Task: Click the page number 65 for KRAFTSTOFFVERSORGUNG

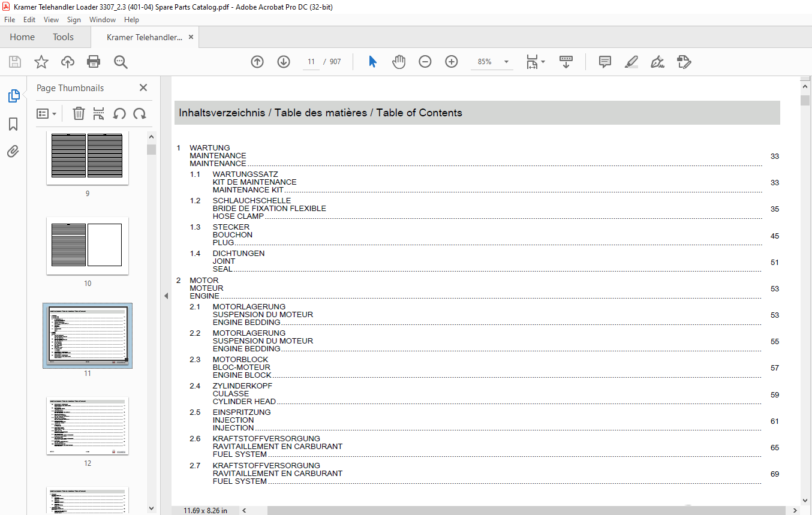Action: click(775, 448)
